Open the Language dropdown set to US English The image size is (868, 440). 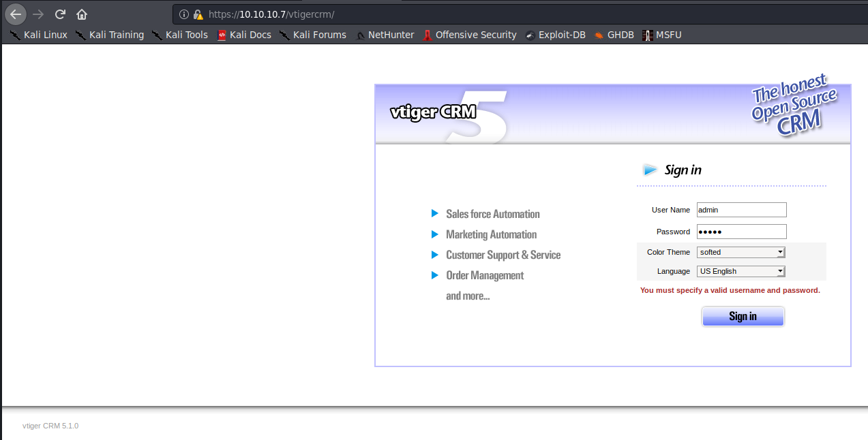pyautogui.click(x=741, y=271)
